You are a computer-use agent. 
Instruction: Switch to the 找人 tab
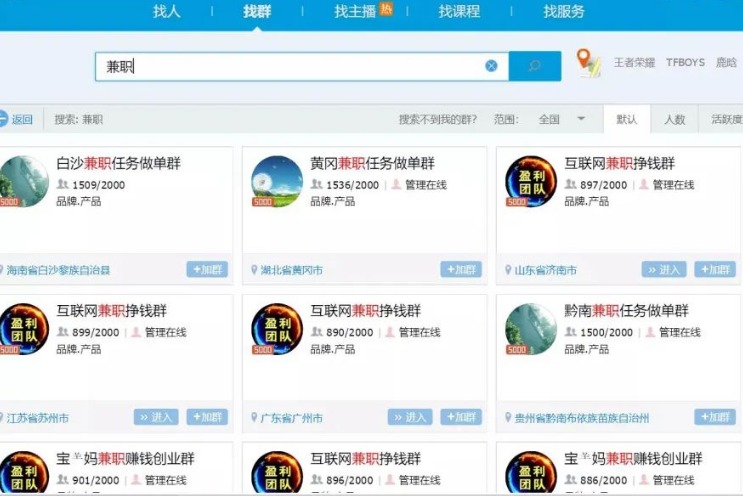click(x=166, y=12)
